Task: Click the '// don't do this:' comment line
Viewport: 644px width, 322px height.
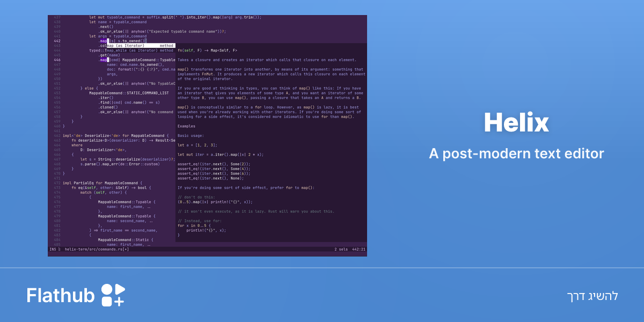Action: pyautogui.click(x=196, y=197)
